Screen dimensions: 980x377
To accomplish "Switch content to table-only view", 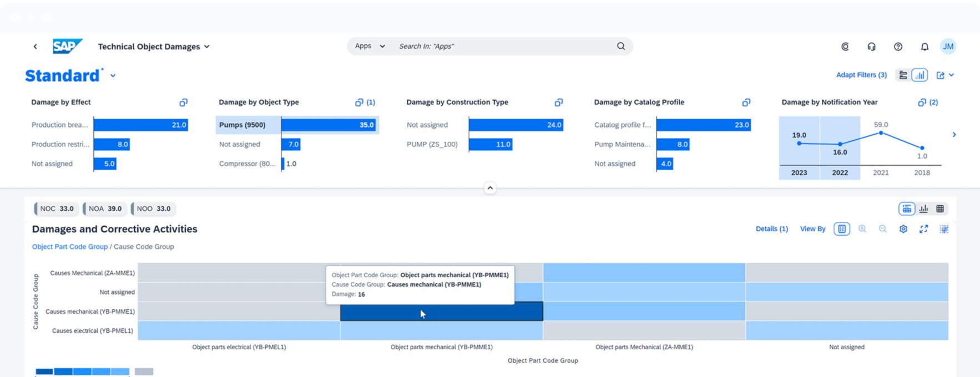I will point(940,209).
